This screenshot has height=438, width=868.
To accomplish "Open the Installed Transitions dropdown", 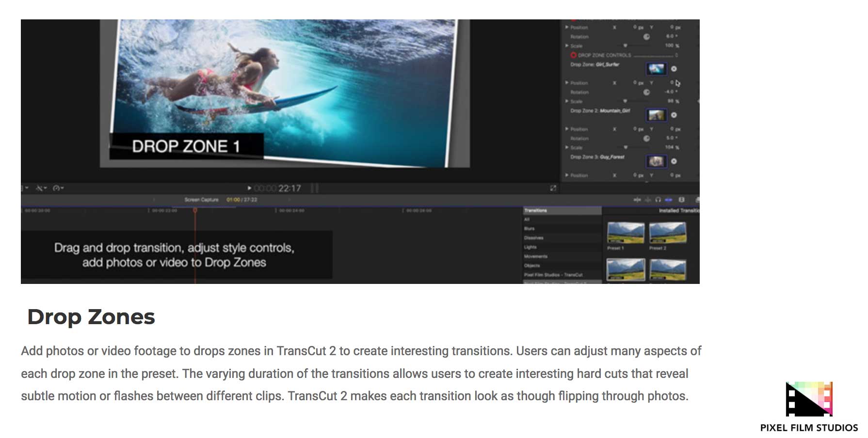I will point(679,211).
